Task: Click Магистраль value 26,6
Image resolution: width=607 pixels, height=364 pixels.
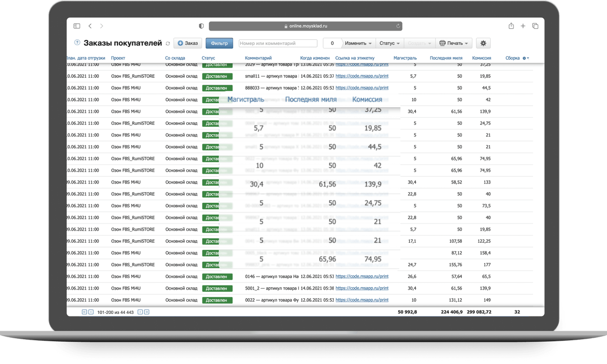Action: point(412,277)
